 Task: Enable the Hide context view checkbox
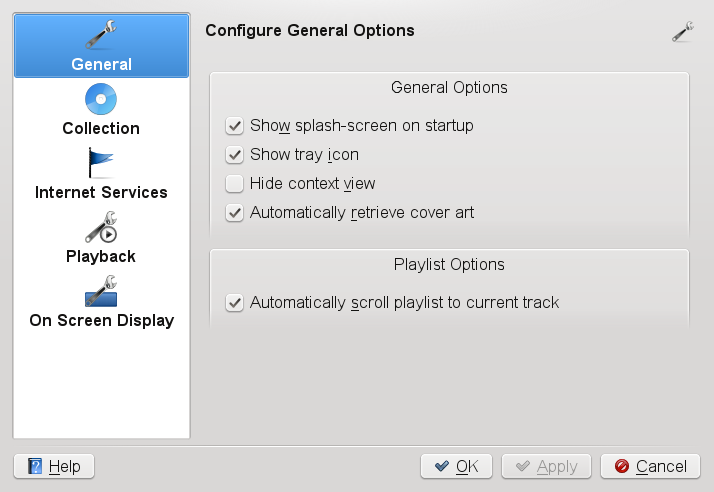235,184
